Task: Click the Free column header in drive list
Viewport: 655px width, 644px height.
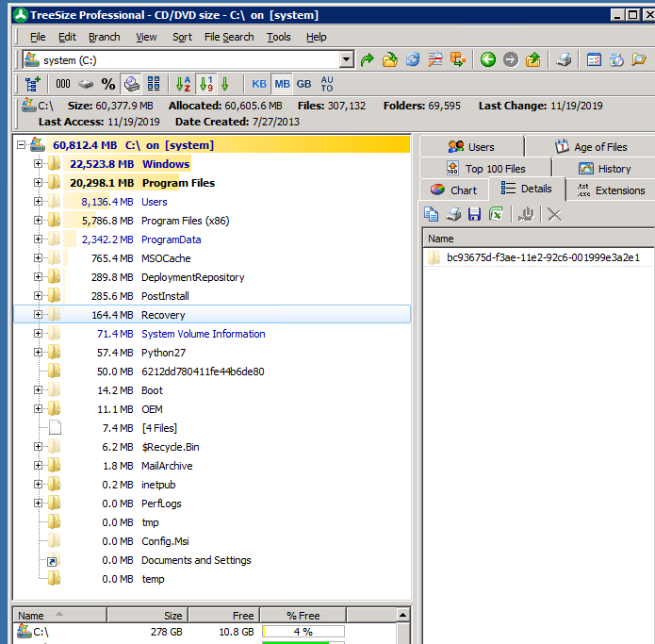Action: tap(224, 616)
